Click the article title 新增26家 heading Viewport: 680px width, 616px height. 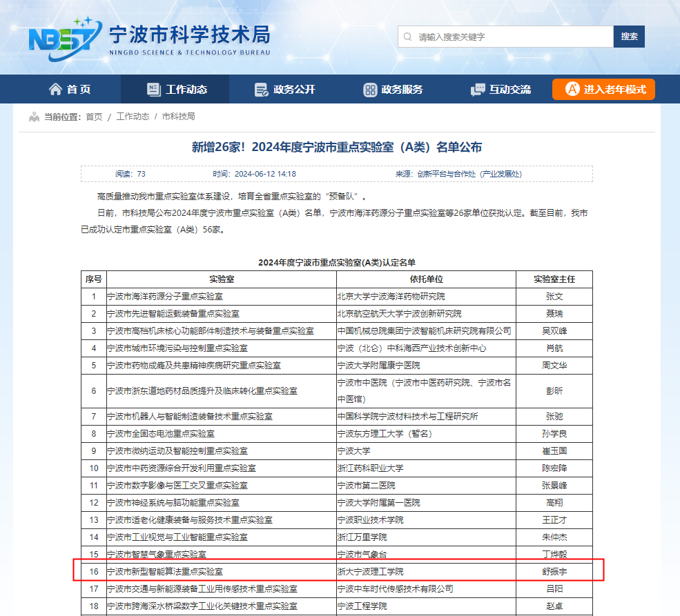tap(336, 147)
